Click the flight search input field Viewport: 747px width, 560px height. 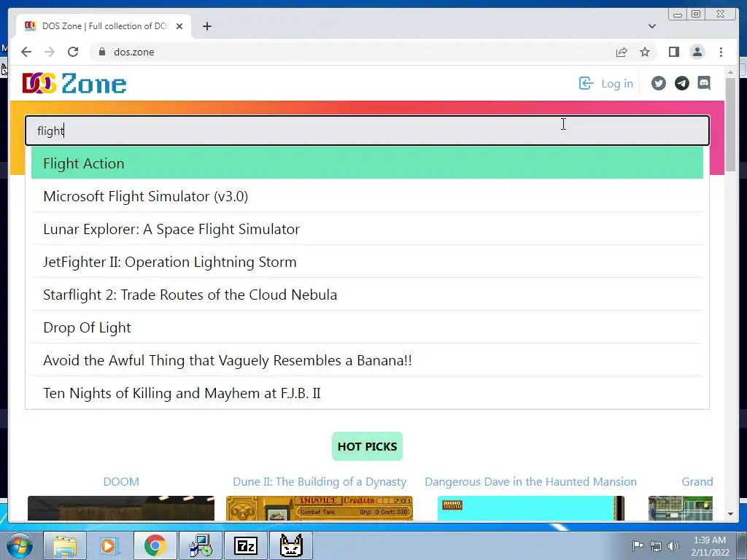click(x=367, y=131)
